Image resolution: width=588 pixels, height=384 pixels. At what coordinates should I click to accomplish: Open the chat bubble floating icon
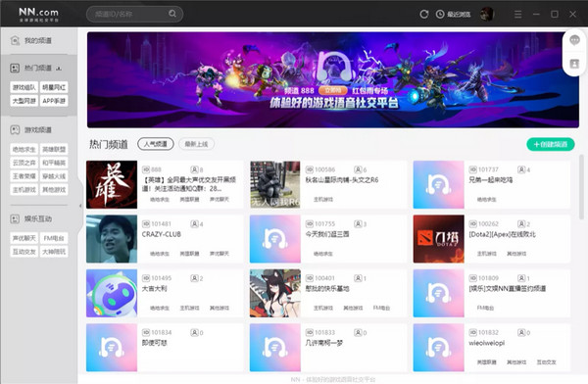point(574,40)
